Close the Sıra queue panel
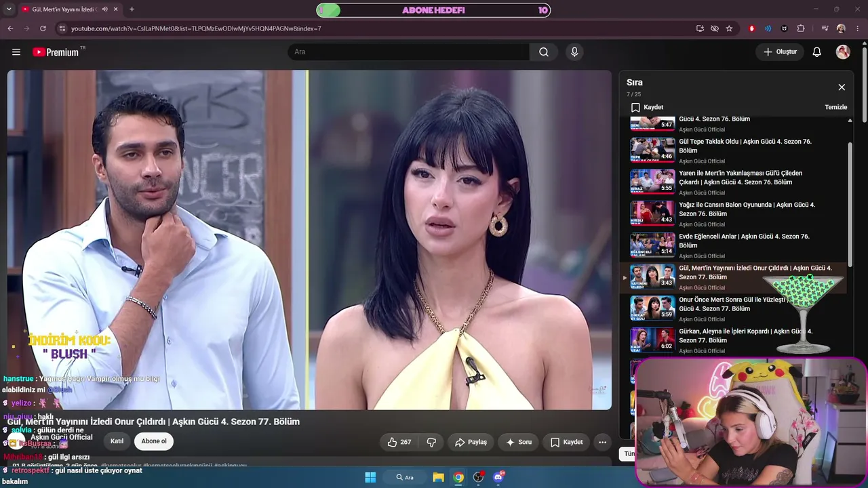The height and width of the screenshot is (488, 868). (x=842, y=87)
